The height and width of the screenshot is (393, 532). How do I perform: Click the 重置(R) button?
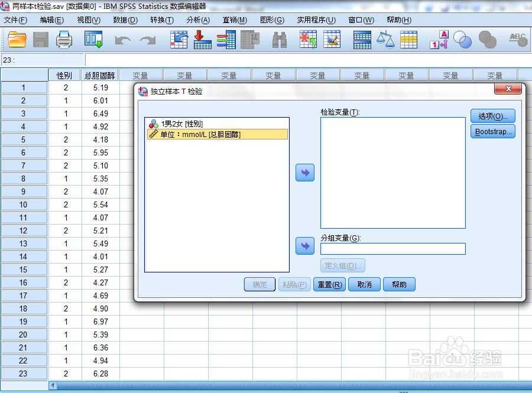[329, 284]
